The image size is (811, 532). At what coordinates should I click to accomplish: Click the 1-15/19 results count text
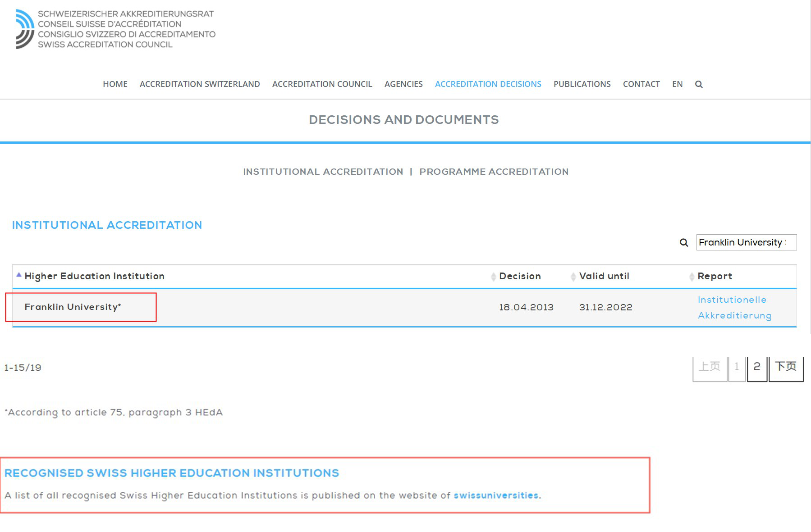[23, 368]
